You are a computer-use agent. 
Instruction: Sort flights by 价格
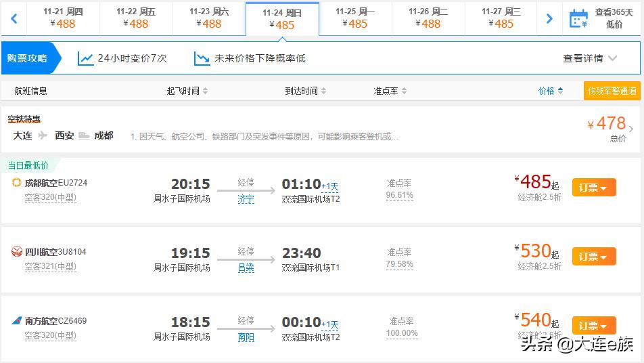click(x=551, y=91)
